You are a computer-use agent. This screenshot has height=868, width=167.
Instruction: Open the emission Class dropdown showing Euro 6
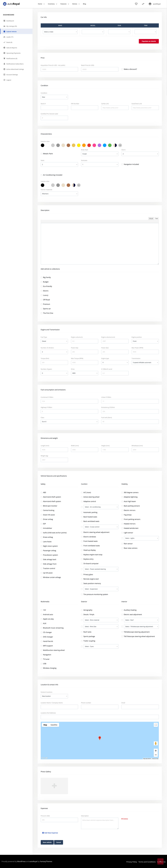pos(69,422)
